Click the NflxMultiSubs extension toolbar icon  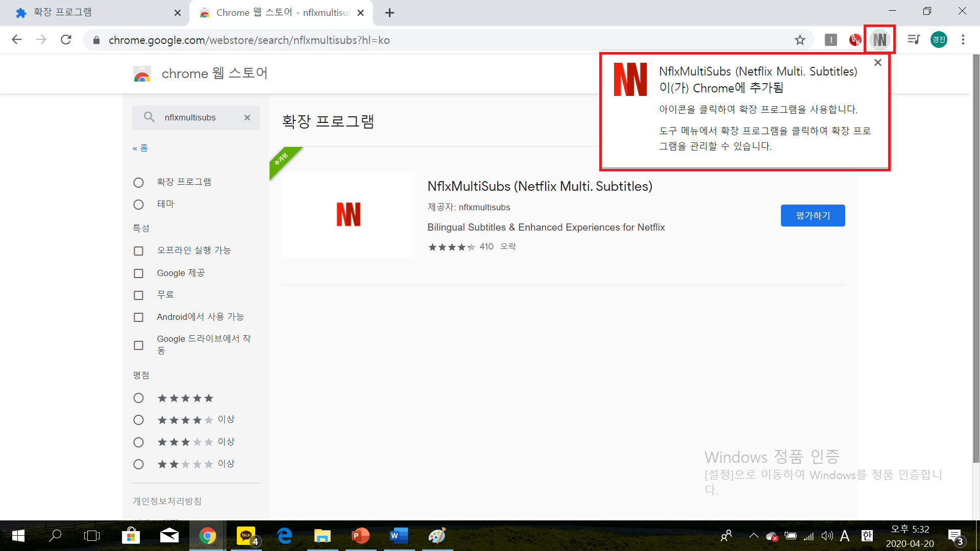click(x=879, y=40)
